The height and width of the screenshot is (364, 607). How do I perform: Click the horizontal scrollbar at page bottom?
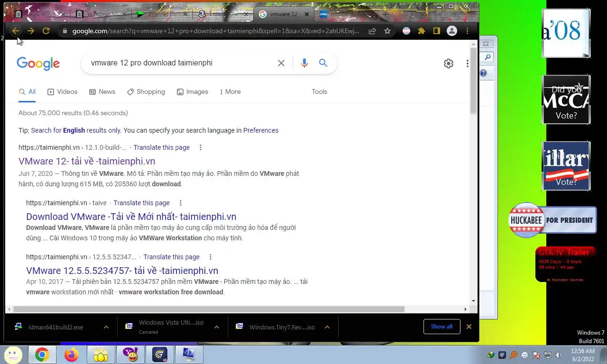(x=209, y=309)
